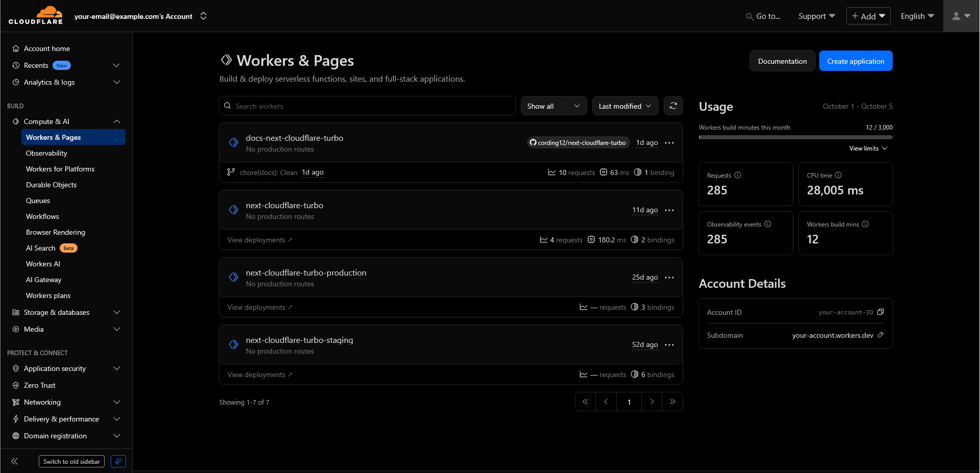This screenshot has height=473, width=980.
Task: Go to previous page of results
Action: (x=606, y=402)
